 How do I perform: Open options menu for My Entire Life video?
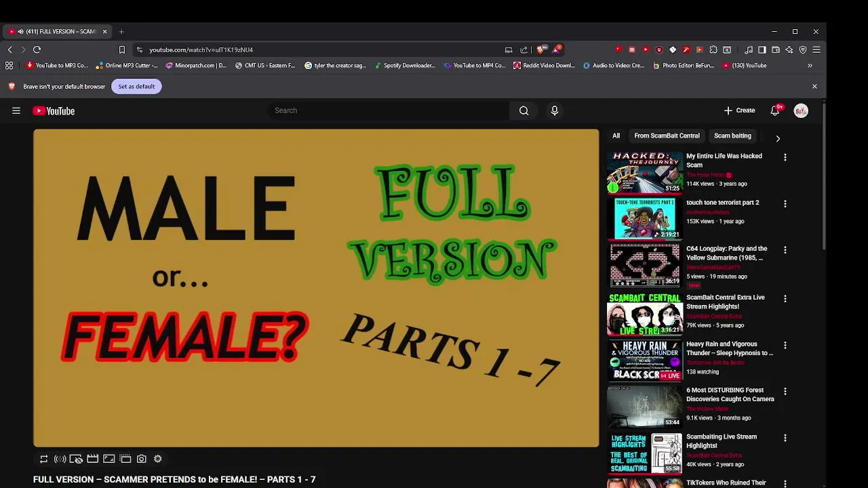click(x=785, y=157)
